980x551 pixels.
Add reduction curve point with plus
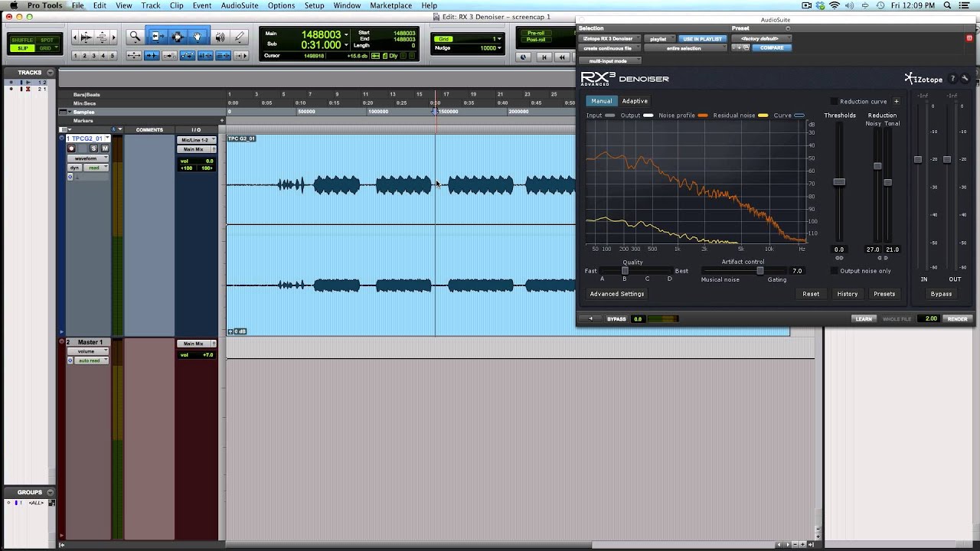[x=896, y=101]
